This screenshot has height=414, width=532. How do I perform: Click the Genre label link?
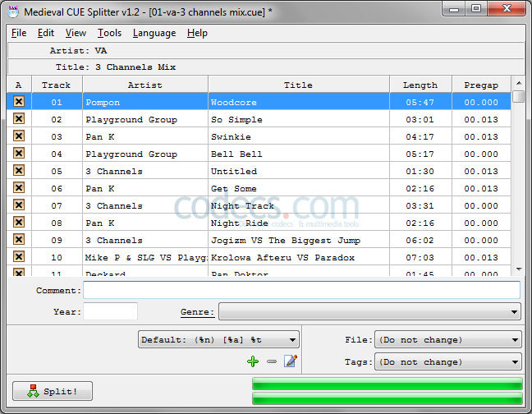198,312
